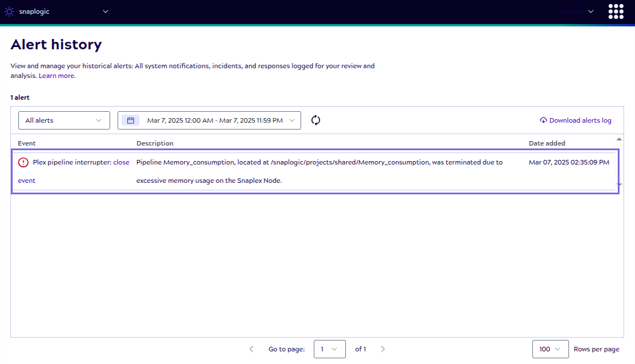This screenshot has height=364, width=635.
Task: Go to the previous page arrow
Action: click(251, 349)
